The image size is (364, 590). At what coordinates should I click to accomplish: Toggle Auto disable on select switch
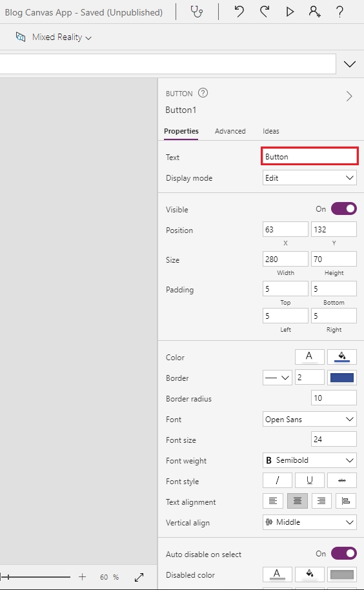coord(344,553)
